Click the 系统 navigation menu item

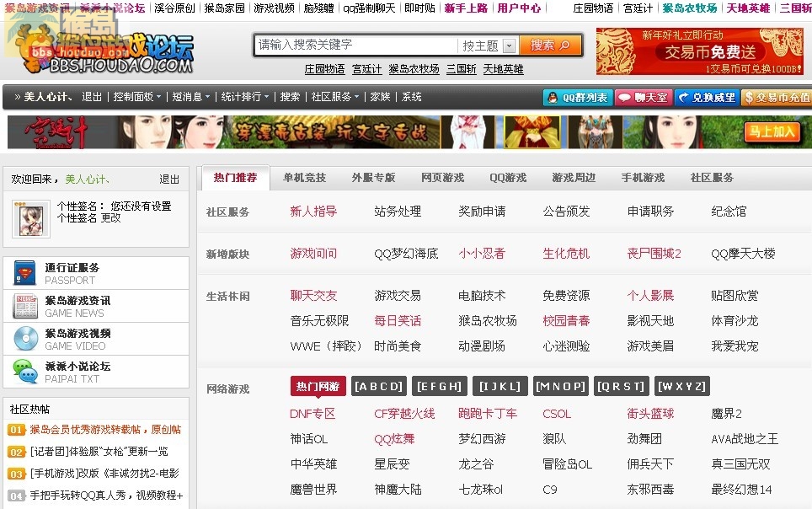(412, 97)
